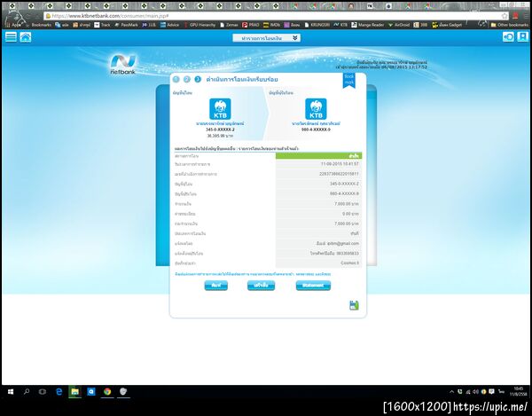Click the mobile number 083... value in the table
Image resolution: width=532 pixels, height=416 pixels.
click(x=334, y=253)
